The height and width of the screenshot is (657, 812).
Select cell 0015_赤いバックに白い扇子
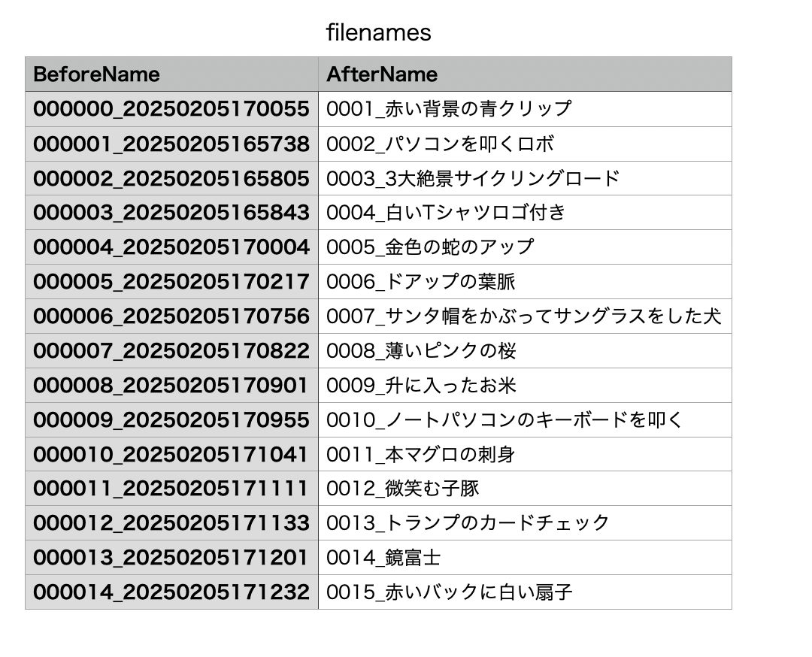click(525, 592)
